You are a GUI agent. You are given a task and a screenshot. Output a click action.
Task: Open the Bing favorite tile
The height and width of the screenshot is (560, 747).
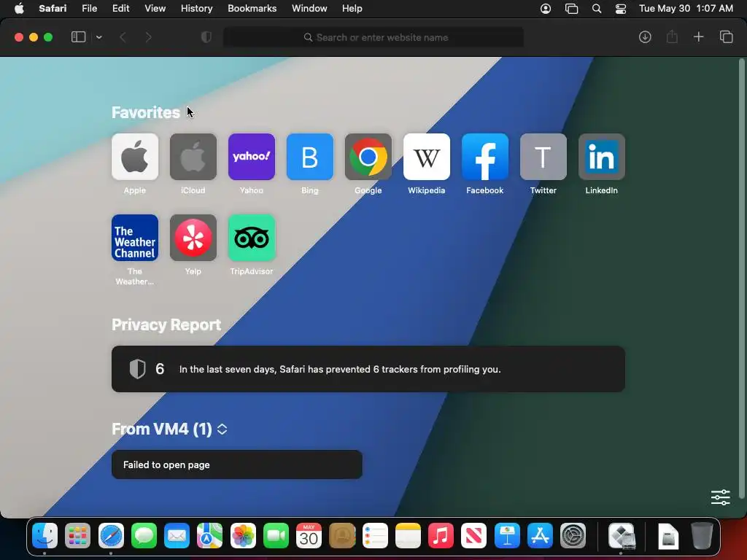coord(309,157)
